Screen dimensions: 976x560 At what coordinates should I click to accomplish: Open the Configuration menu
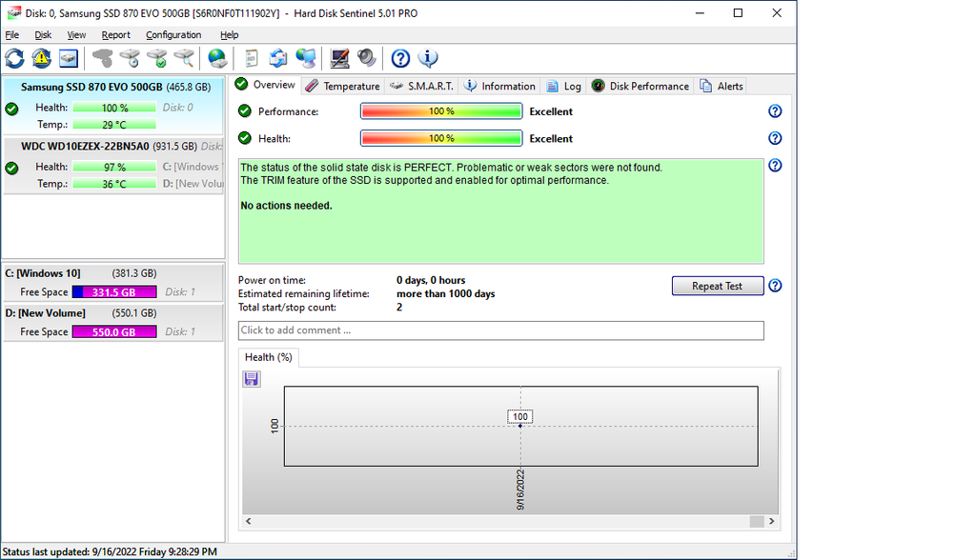point(173,35)
